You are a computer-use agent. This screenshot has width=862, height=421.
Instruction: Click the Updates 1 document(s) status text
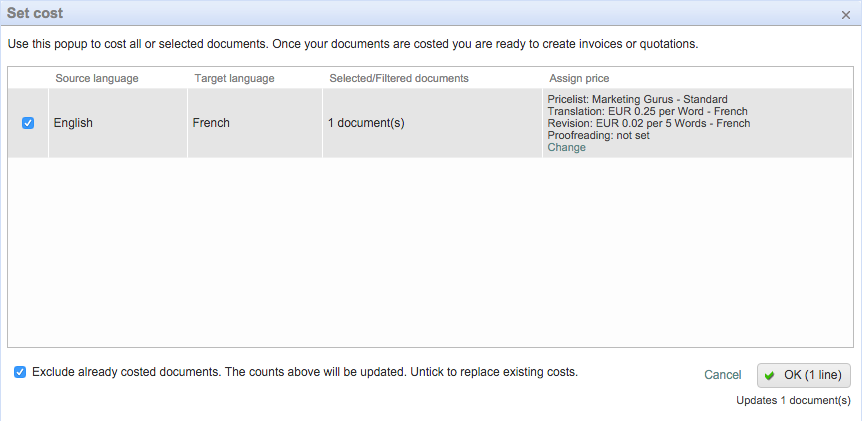click(792, 400)
